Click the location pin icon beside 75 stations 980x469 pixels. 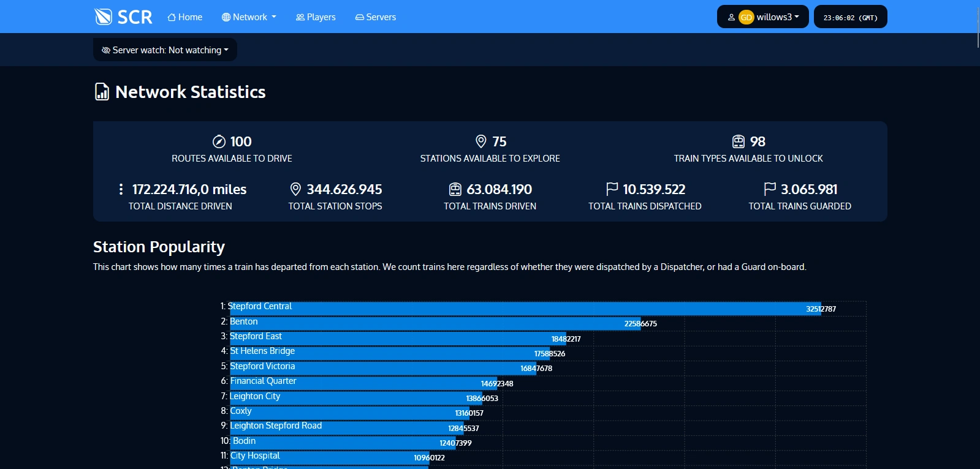tap(481, 141)
